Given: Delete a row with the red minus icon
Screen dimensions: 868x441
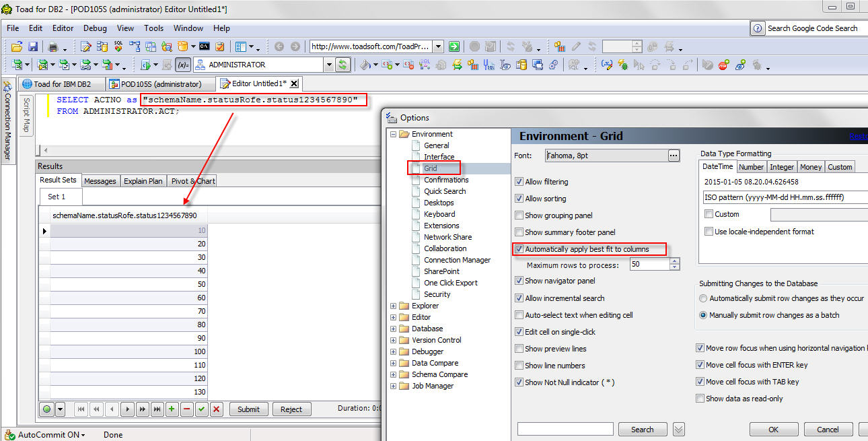Looking at the screenshot, I should point(187,409).
